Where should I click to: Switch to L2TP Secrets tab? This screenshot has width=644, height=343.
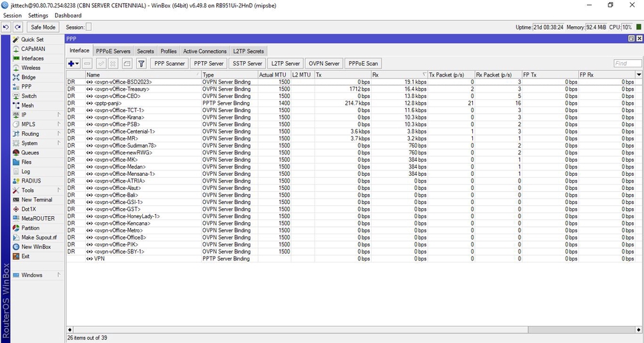[x=248, y=51]
